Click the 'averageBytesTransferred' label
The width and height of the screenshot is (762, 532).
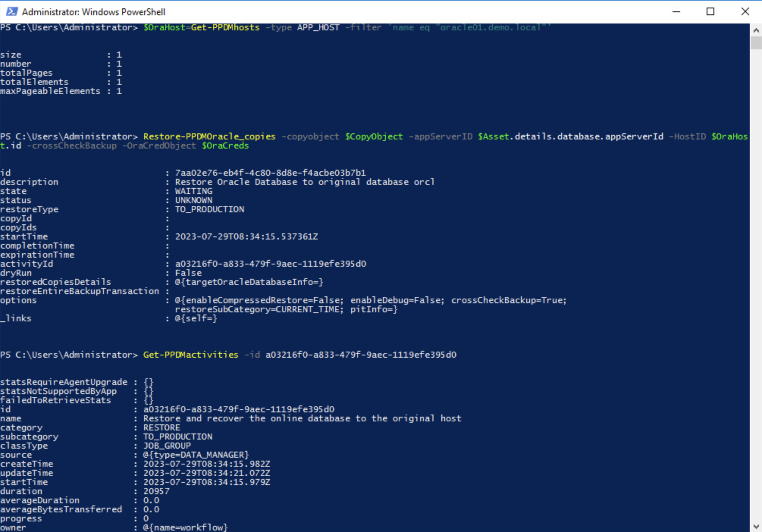[61, 509]
